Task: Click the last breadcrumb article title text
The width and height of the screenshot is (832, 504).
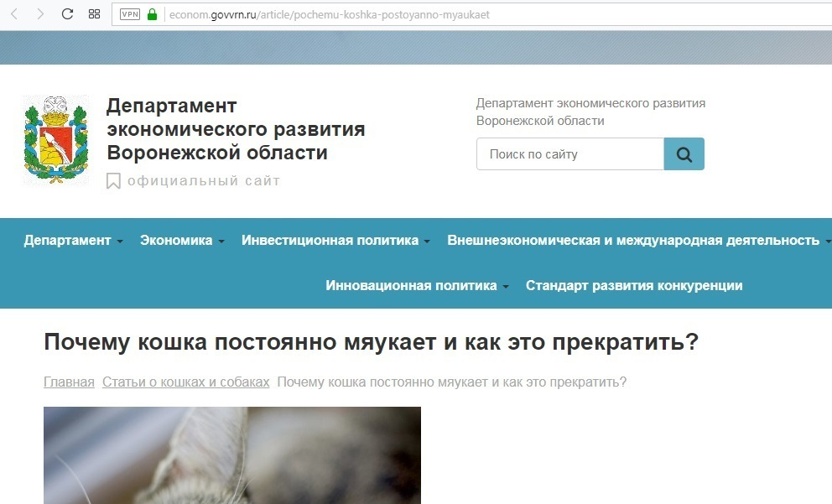Action: [451, 382]
